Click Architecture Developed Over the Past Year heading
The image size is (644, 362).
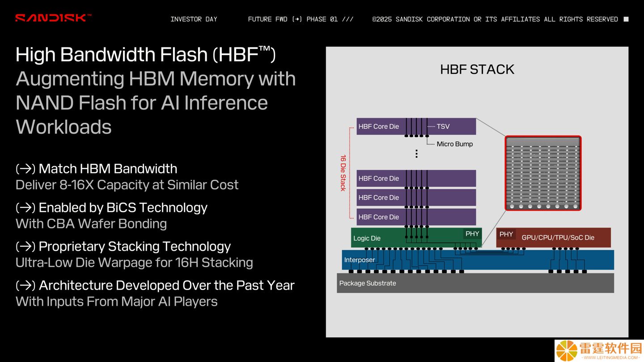(x=166, y=286)
